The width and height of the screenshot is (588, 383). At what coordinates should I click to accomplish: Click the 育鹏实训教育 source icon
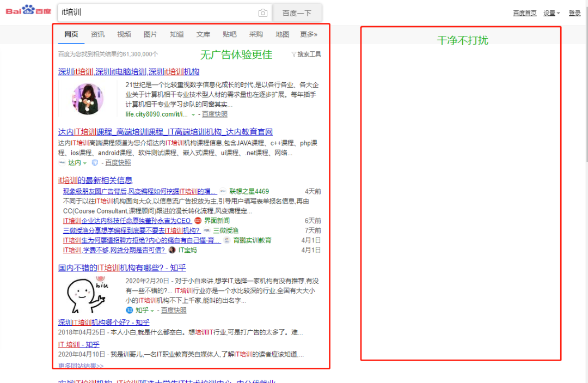click(227, 240)
